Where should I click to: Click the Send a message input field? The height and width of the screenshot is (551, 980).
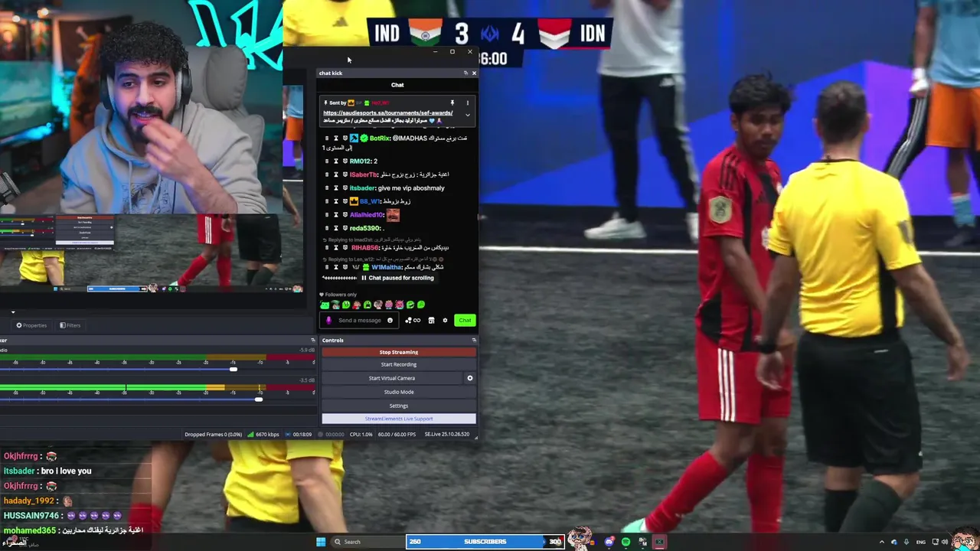[360, 321]
